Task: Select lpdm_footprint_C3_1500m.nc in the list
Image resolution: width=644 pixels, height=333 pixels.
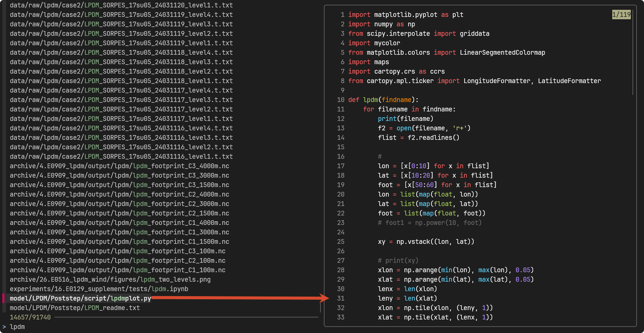Action: tap(119, 185)
